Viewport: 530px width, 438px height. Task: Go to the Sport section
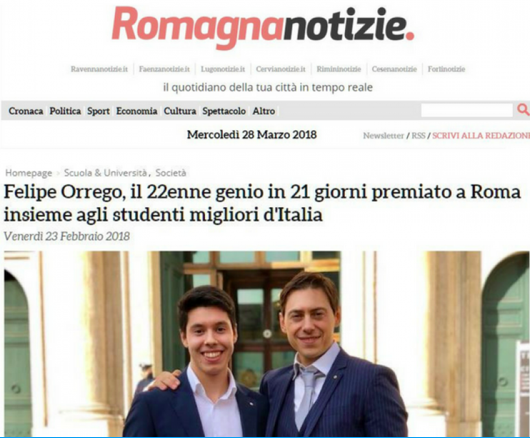[98, 111]
